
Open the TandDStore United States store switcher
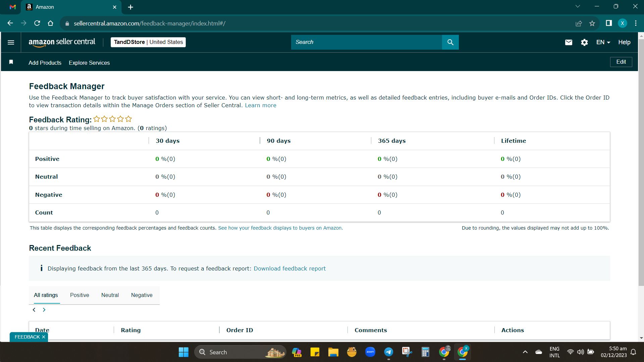pos(148,42)
